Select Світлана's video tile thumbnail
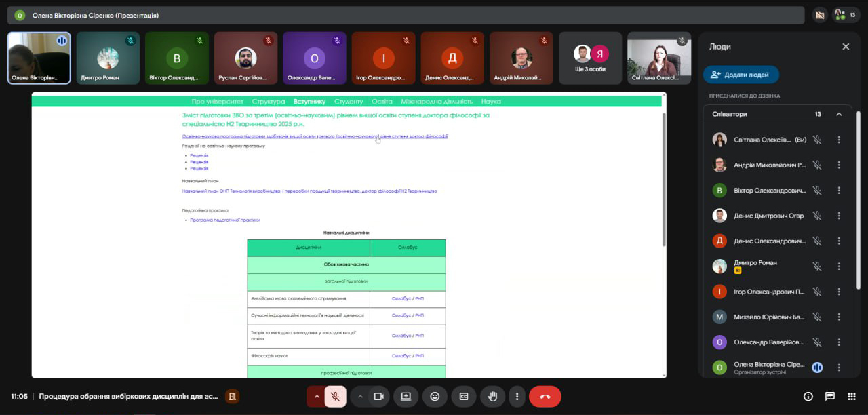Viewport: 868px width, 415px height. [x=658, y=58]
